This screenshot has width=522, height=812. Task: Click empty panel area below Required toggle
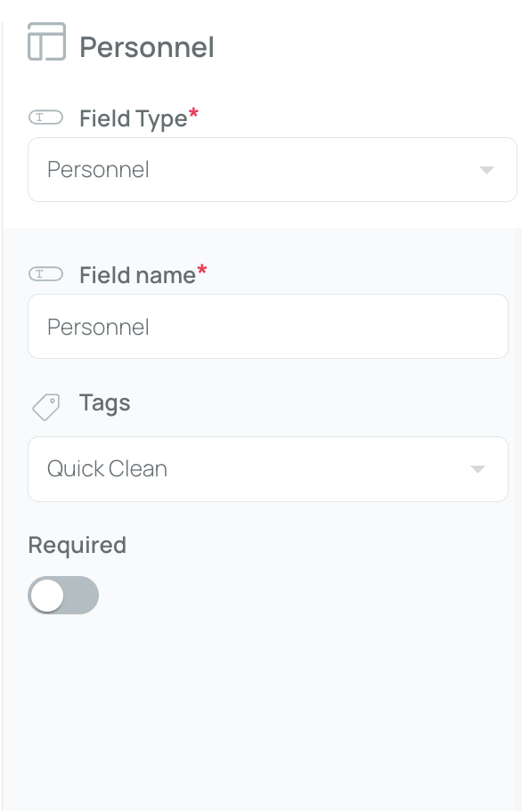click(261, 715)
